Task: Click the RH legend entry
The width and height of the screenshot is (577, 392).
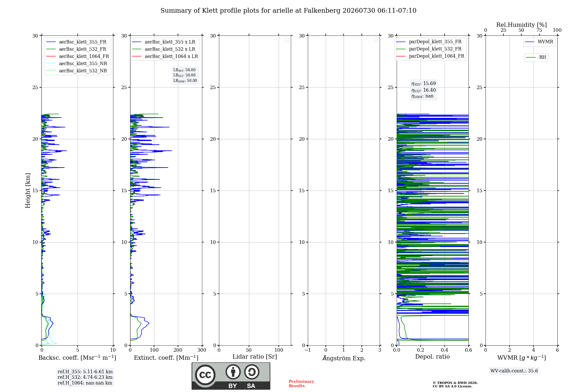Action: pyautogui.click(x=536, y=57)
